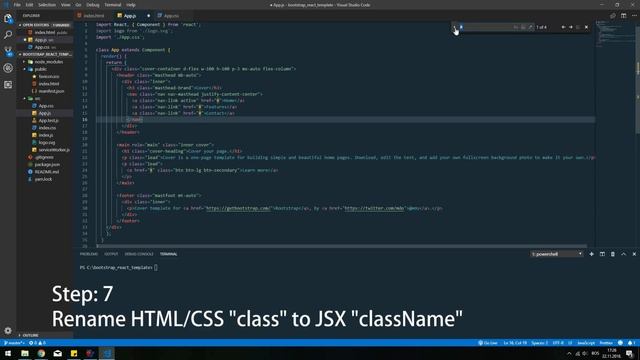
Task: Open the Debug view in activity bar
Action: (8, 68)
